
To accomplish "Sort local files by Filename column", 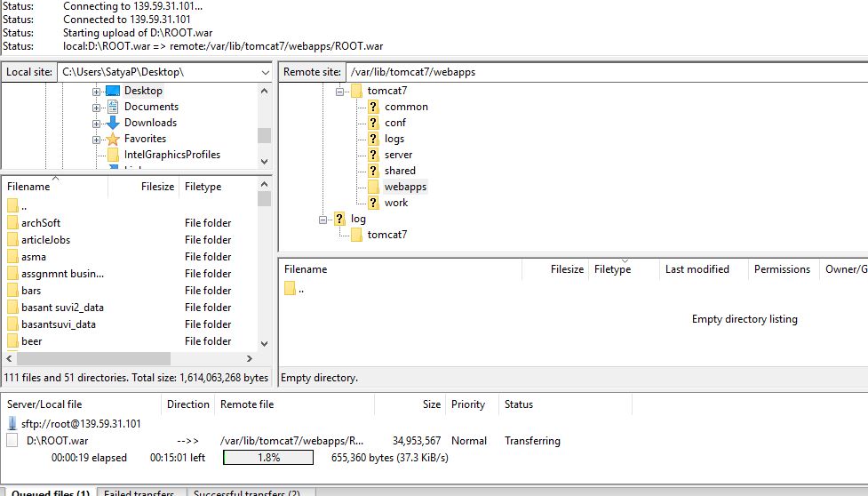I will tap(55, 187).
